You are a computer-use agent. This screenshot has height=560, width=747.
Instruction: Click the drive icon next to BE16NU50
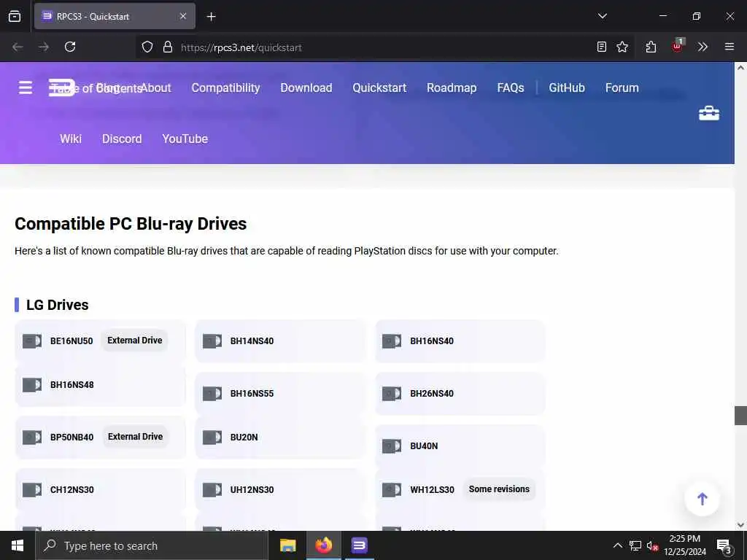tap(32, 341)
